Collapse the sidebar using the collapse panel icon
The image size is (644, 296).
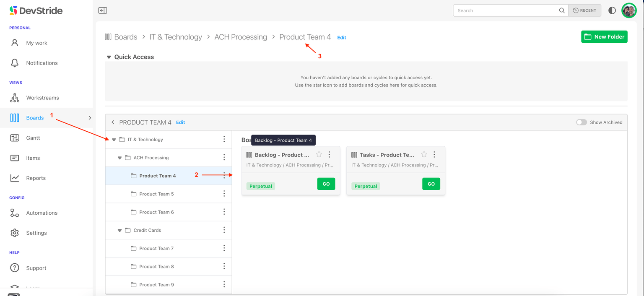click(x=103, y=10)
